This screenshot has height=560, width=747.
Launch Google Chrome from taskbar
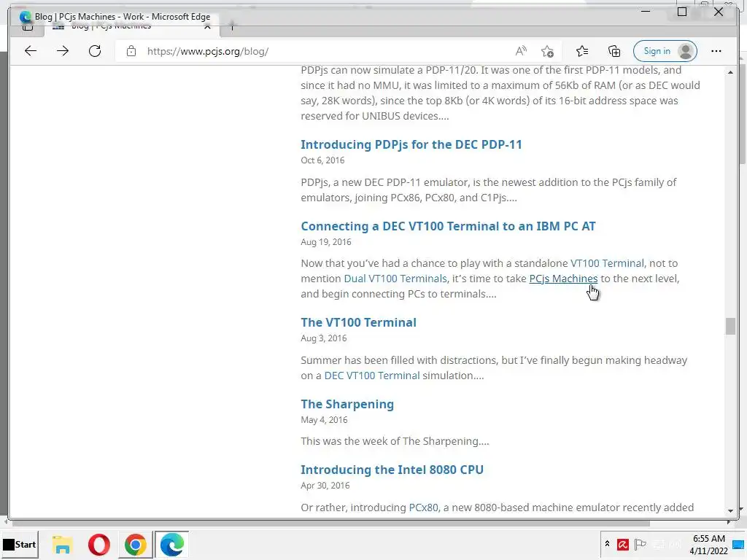pos(136,544)
